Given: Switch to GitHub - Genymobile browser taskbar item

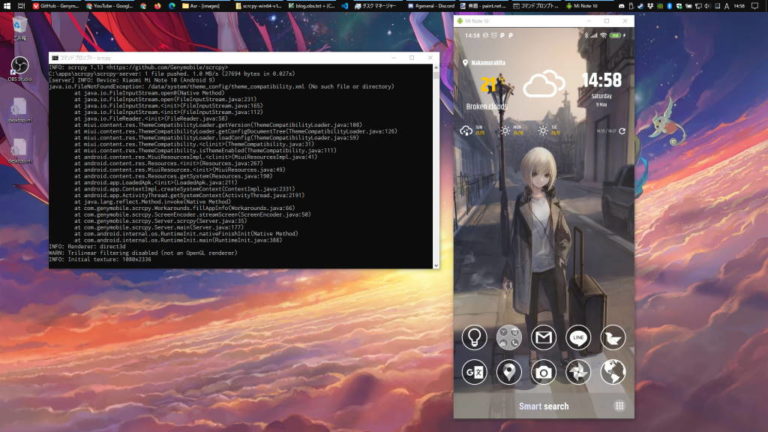Looking at the screenshot, I should [x=56, y=6].
